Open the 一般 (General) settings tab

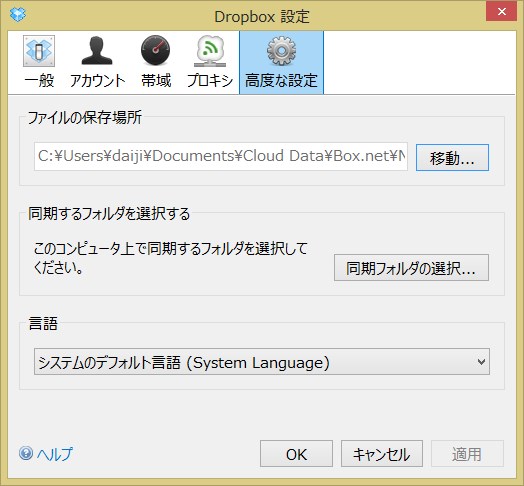pos(39,63)
